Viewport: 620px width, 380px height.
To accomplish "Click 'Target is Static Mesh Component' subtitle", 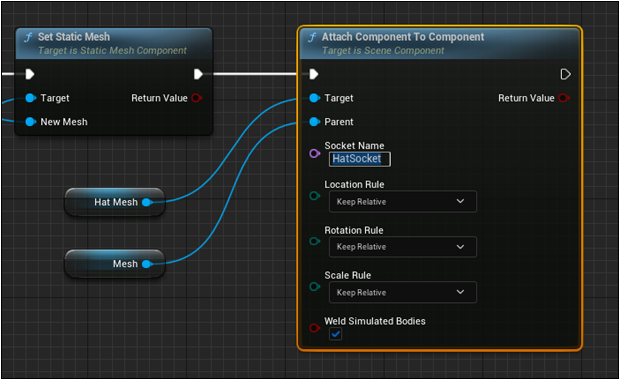I will click(113, 51).
